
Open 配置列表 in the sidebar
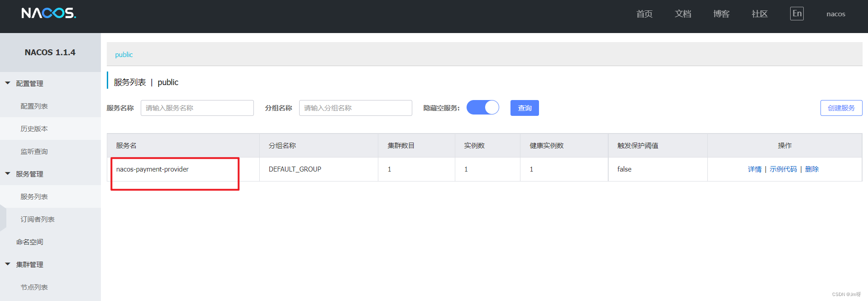tap(34, 106)
